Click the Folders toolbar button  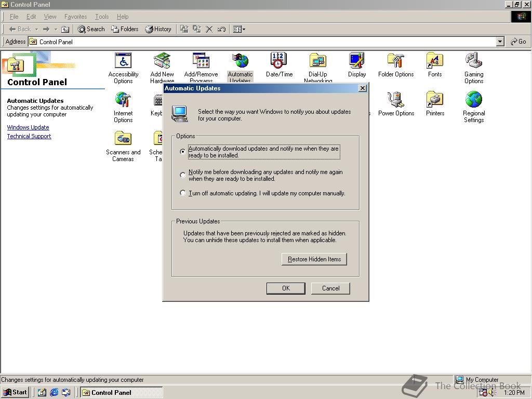pos(125,29)
